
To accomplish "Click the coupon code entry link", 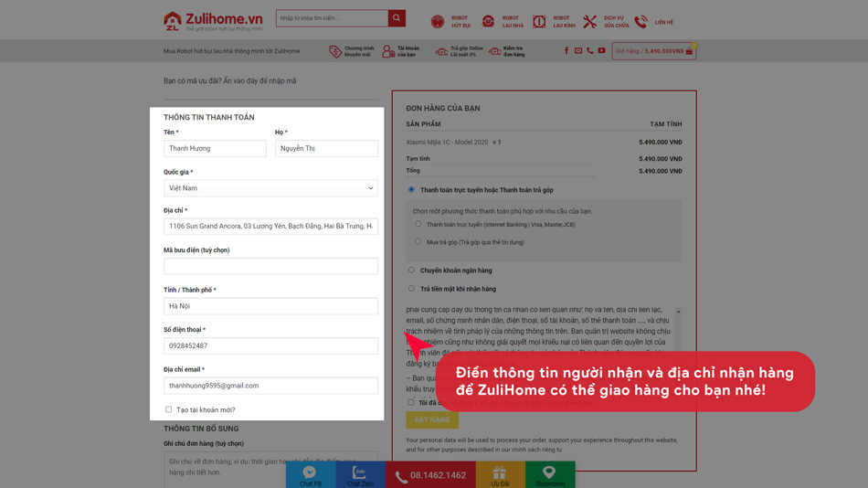I will point(229,81).
